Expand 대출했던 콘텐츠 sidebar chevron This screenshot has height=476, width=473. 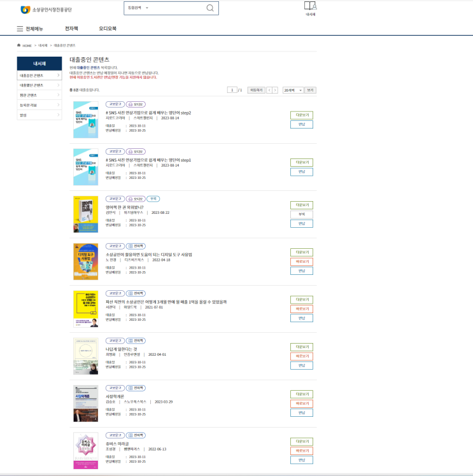(59, 85)
